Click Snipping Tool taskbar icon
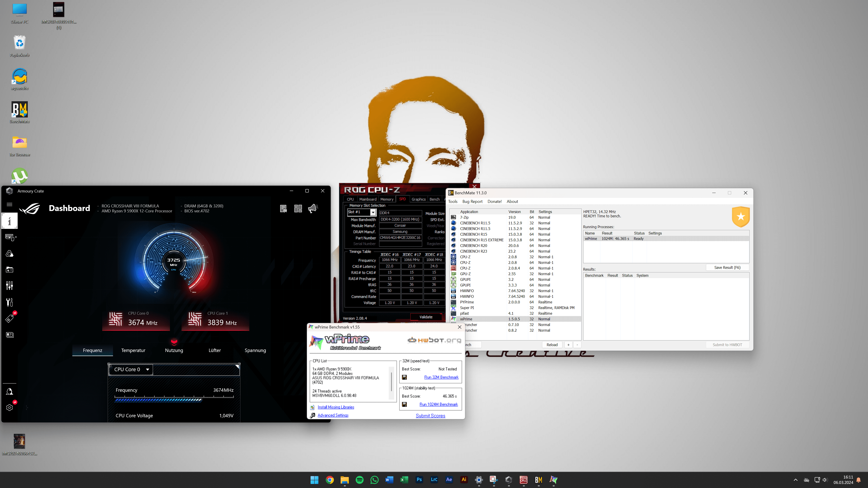The width and height of the screenshot is (868, 488). click(x=494, y=480)
